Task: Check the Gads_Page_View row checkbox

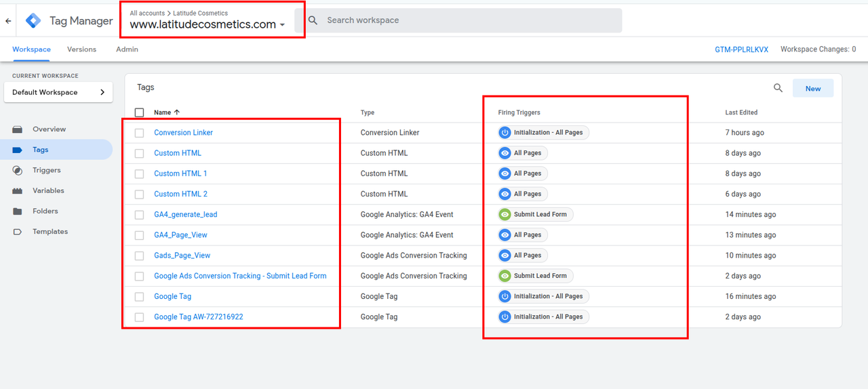Action: tap(139, 255)
